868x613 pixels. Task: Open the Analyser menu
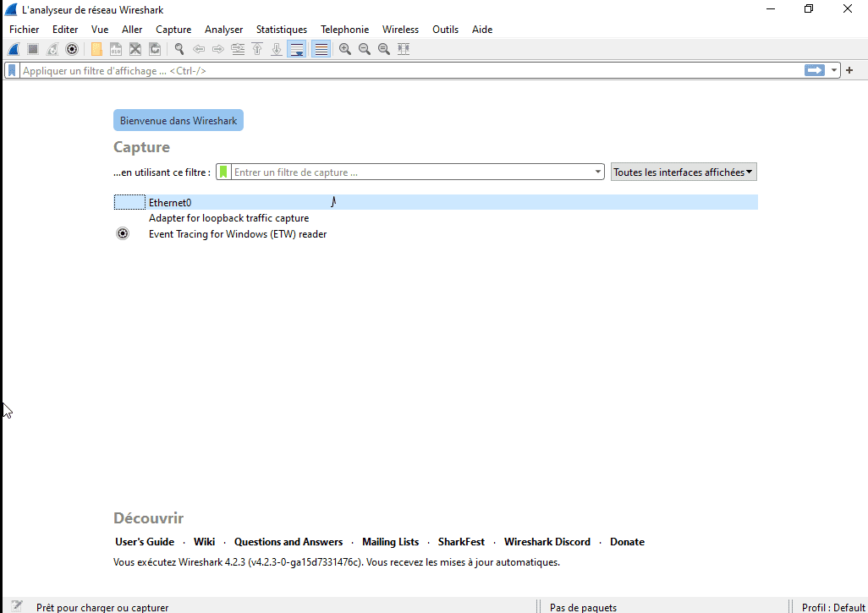click(223, 30)
